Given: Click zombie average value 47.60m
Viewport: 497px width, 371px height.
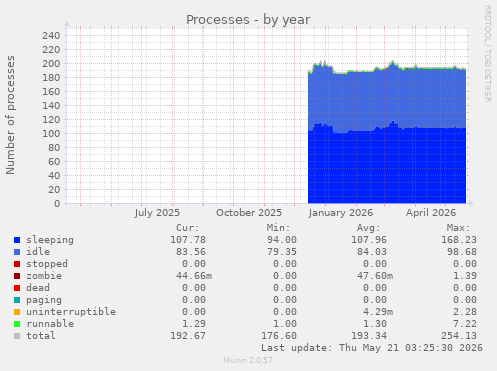Looking at the screenshot, I should click(375, 276).
